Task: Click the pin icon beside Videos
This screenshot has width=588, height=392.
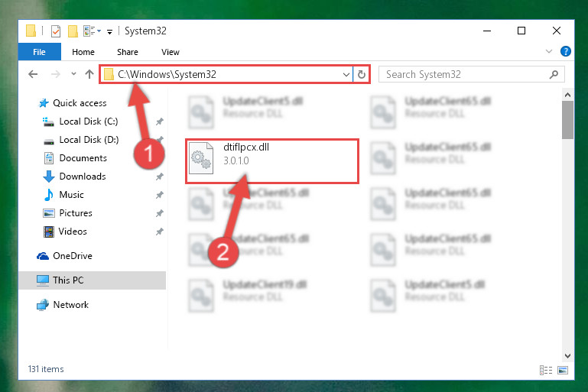Action: (x=160, y=232)
